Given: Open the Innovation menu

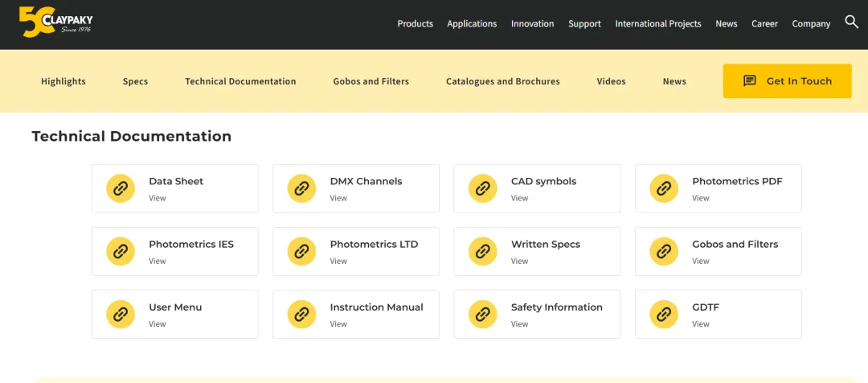Looking at the screenshot, I should (533, 24).
